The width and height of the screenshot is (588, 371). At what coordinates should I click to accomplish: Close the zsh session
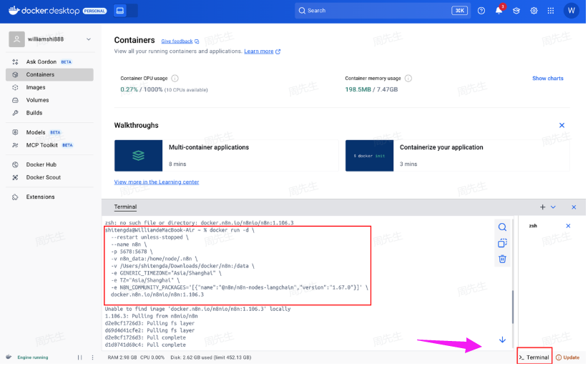[568, 226]
